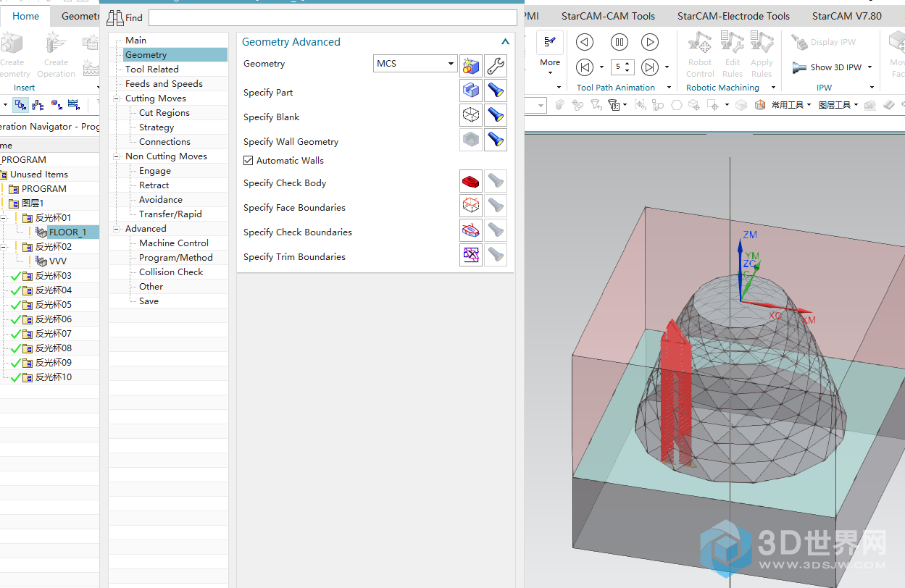Open New Geometry icon beside MCS dropdown

tap(471, 66)
